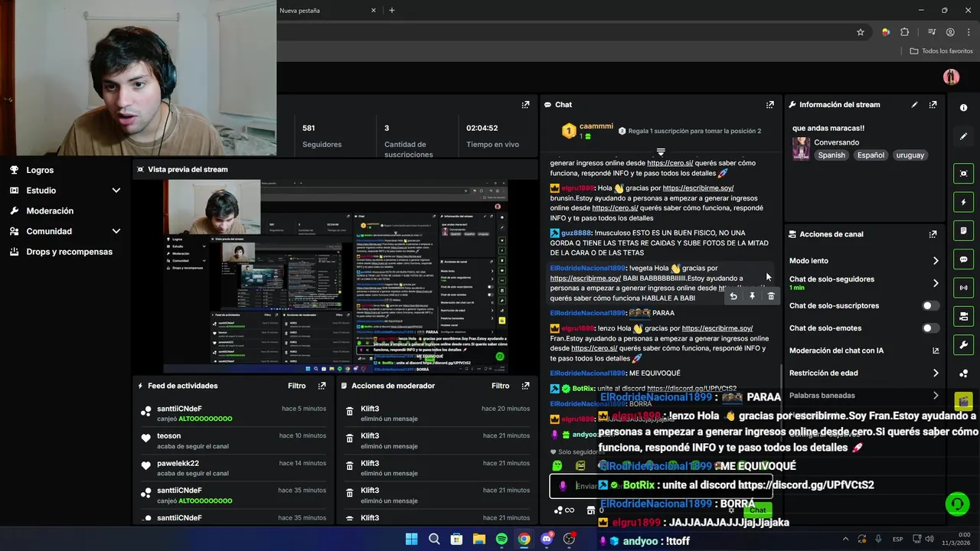The image size is (980, 551).
Task: Click the uruguay stream tag
Action: pos(910,155)
